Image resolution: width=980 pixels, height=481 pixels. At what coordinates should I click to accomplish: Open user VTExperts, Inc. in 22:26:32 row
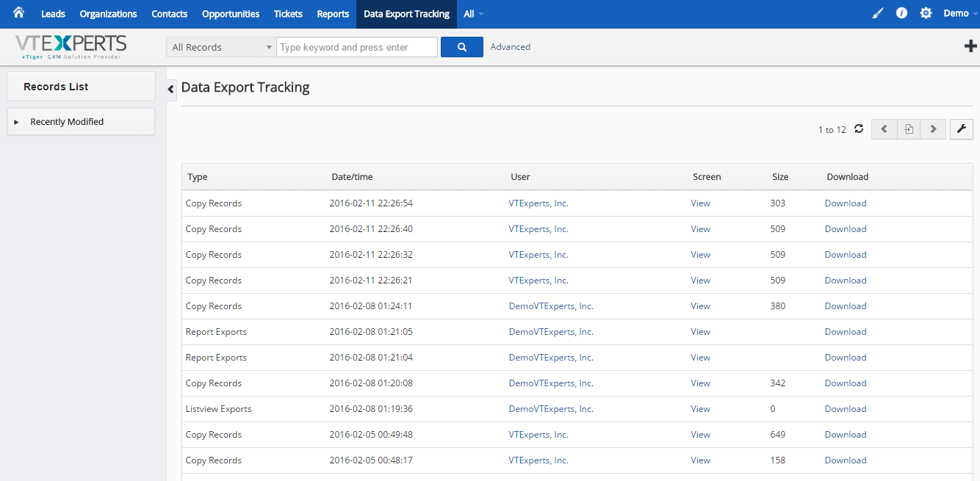pyautogui.click(x=538, y=255)
